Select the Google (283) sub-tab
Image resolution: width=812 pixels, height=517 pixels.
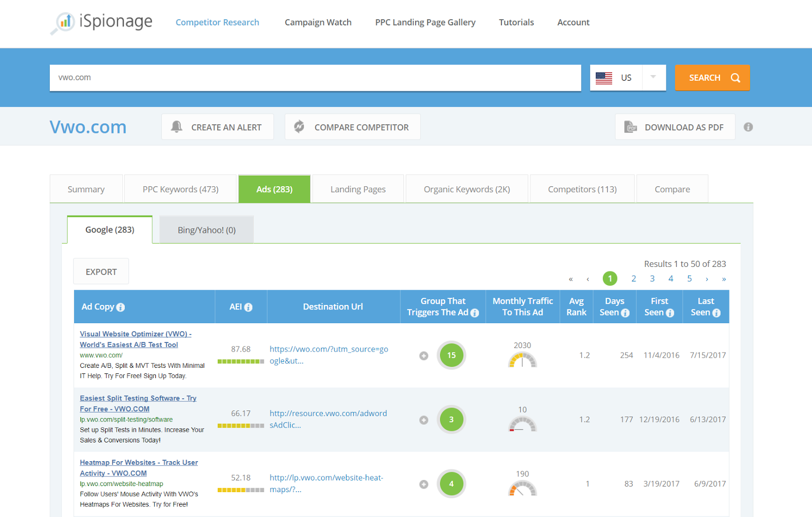coord(110,230)
